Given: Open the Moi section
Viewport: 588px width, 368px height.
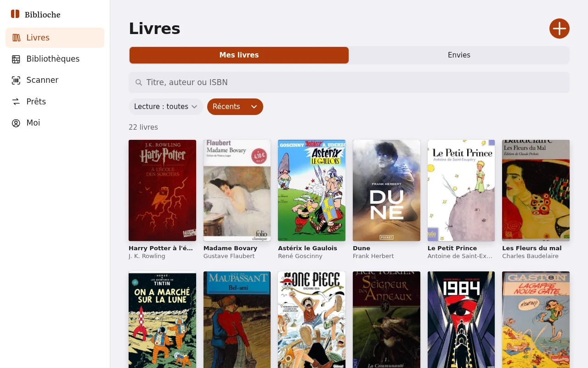Looking at the screenshot, I should (55, 123).
